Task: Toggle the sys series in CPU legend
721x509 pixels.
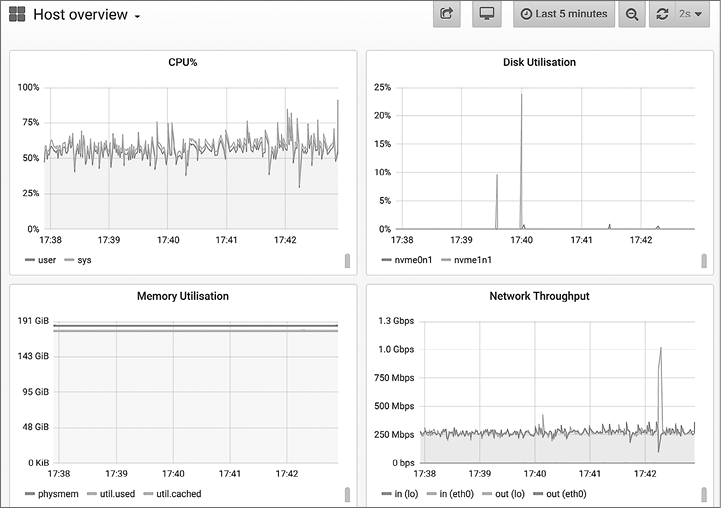Action: coord(84,260)
